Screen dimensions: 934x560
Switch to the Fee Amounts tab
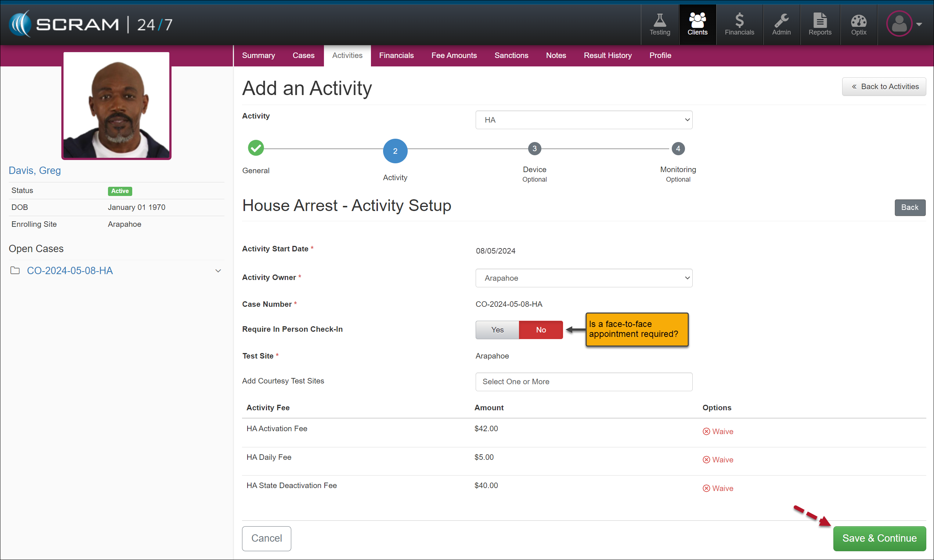454,55
